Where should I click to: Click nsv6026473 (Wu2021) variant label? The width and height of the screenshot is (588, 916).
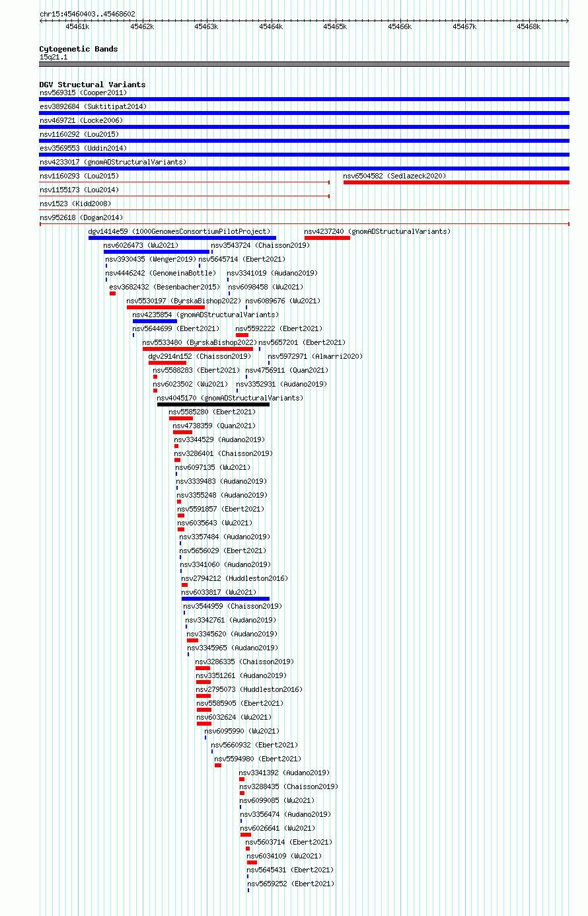point(141,246)
